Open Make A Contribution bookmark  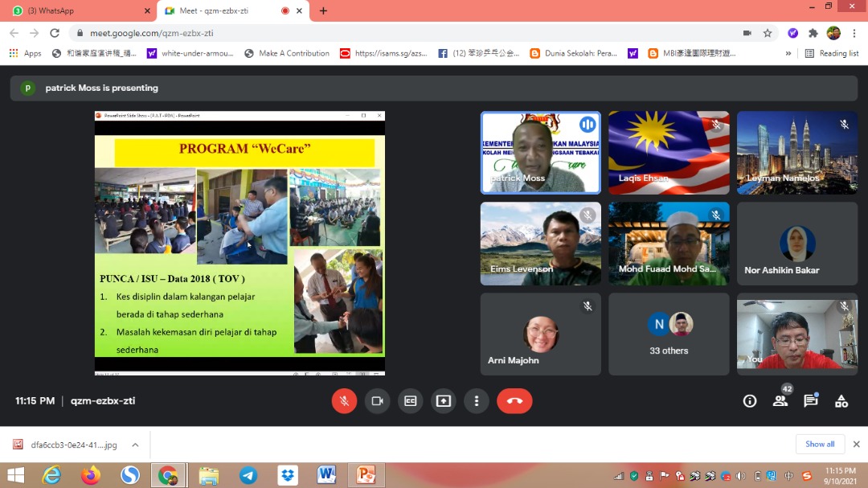(x=287, y=53)
